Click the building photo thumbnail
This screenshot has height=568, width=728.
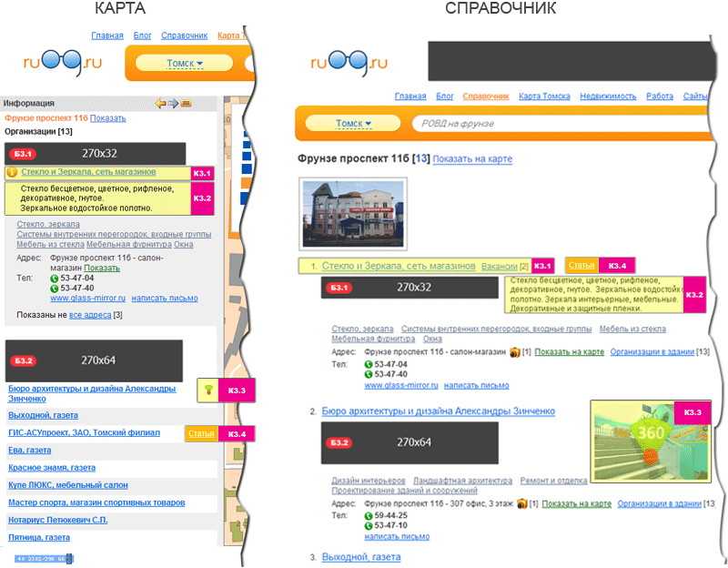pyautogui.click(x=353, y=214)
